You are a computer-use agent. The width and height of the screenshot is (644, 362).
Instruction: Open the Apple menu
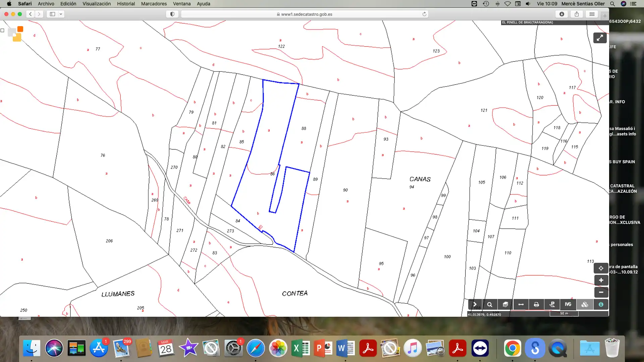[x=9, y=4]
